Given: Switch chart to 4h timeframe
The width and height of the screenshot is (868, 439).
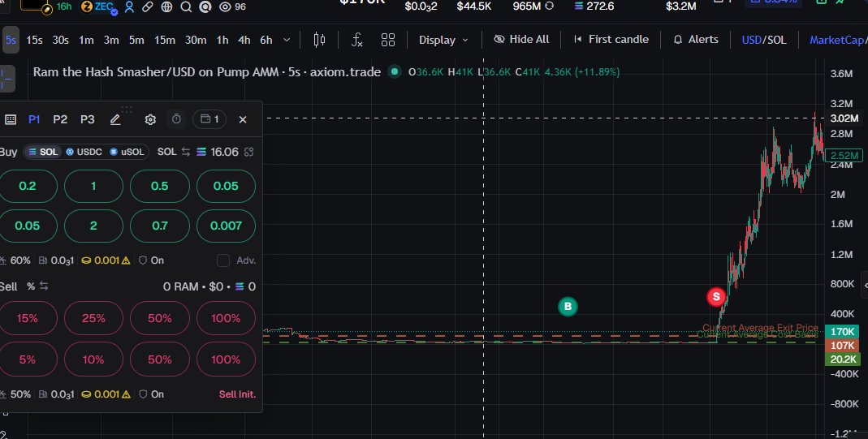Looking at the screenshot, I should click(244, 40).
